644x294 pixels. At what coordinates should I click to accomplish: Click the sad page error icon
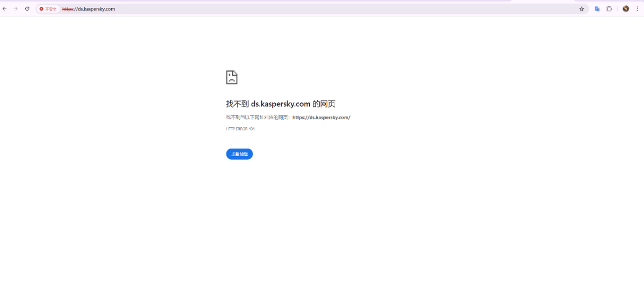tap(232, 77)
